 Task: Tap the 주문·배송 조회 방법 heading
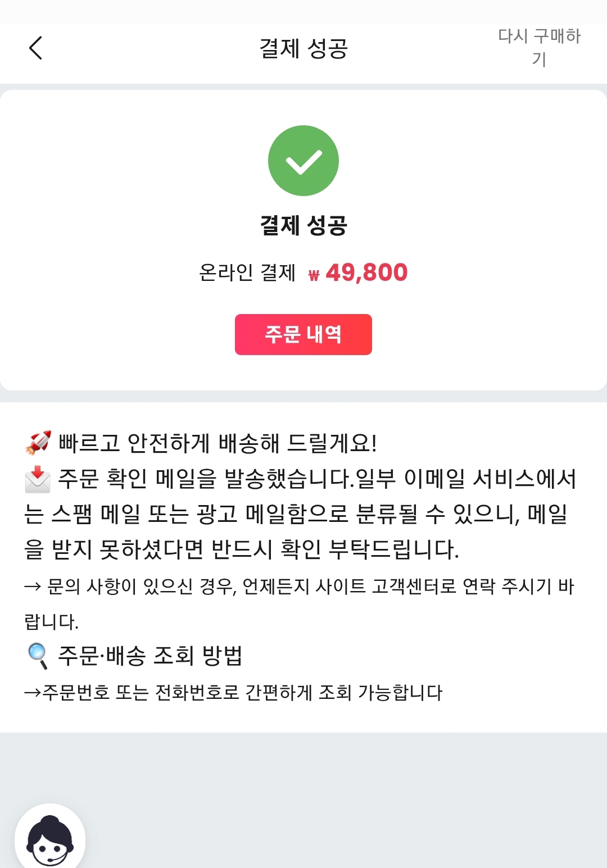pos(150,656)
